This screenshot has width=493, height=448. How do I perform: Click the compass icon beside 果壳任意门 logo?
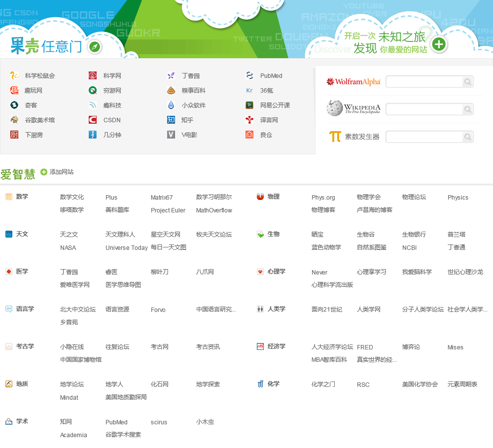point(95,47)
